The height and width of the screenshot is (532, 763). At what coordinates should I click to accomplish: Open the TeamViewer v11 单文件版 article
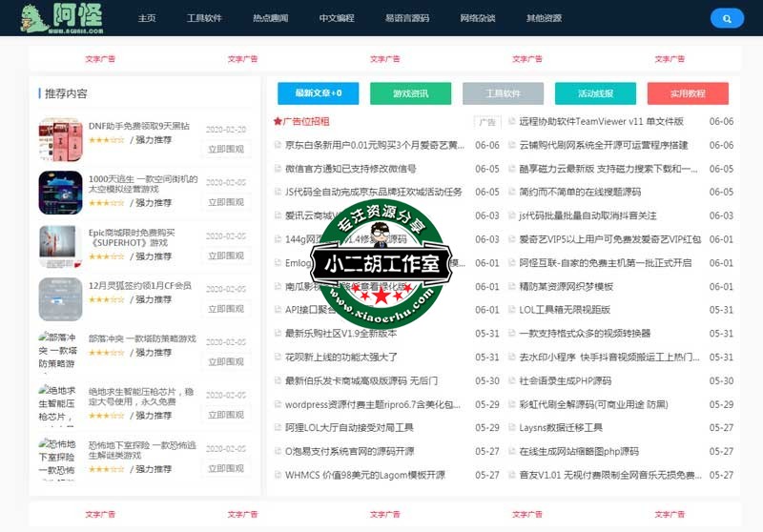tap(601, 122)
